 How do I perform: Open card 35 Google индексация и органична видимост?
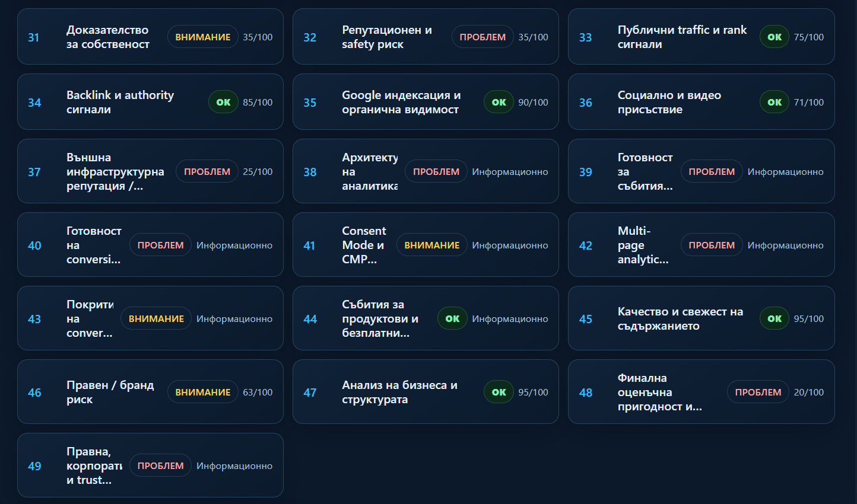(x=426, y=102)
